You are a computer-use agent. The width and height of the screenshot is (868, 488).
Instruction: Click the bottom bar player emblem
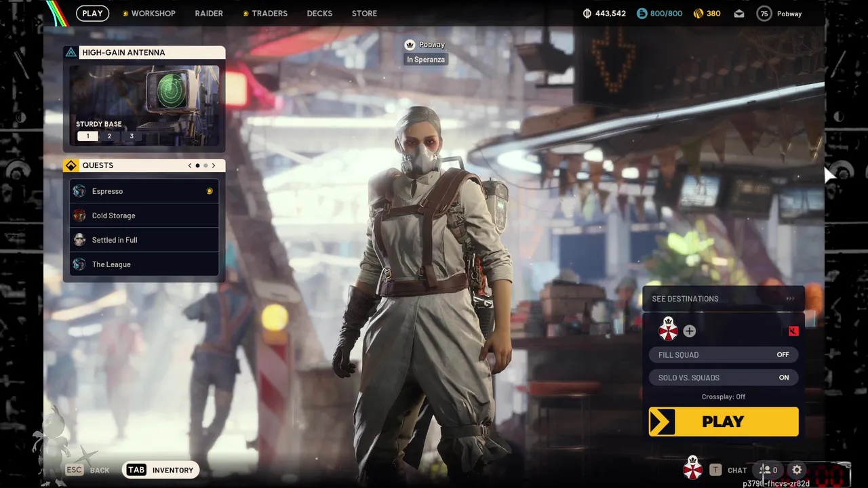point(692,468)
